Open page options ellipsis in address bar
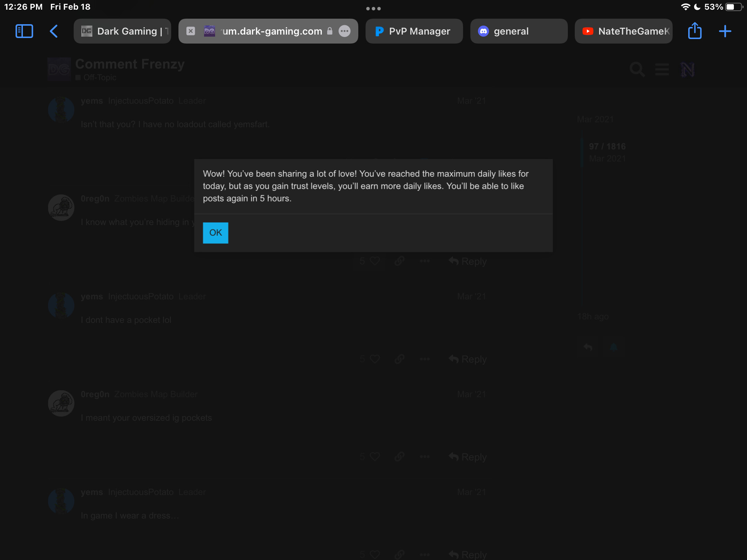Viewport: 747px width, 560px height. click(x=344, y=31)
